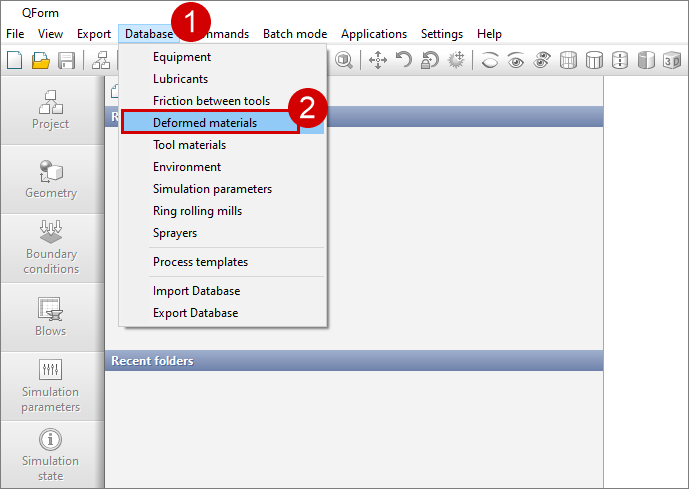Select the pan (four arrows) tool
The height and width of the screenshot is (489, 689).
(x=378, y=60)
